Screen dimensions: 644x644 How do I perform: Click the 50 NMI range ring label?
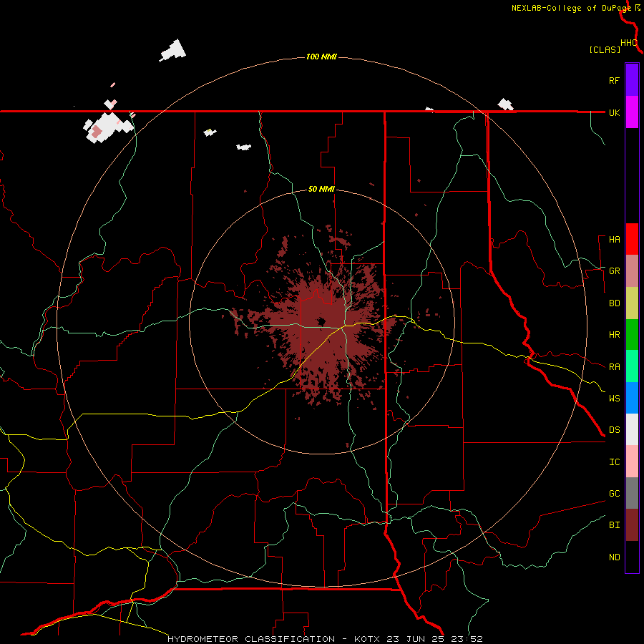point(321,189)
